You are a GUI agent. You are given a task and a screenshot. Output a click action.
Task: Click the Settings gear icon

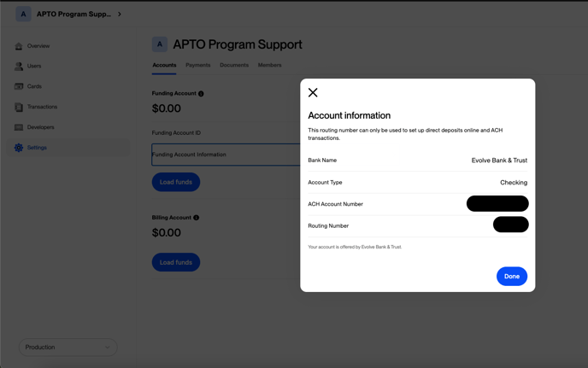coord(19,148)
